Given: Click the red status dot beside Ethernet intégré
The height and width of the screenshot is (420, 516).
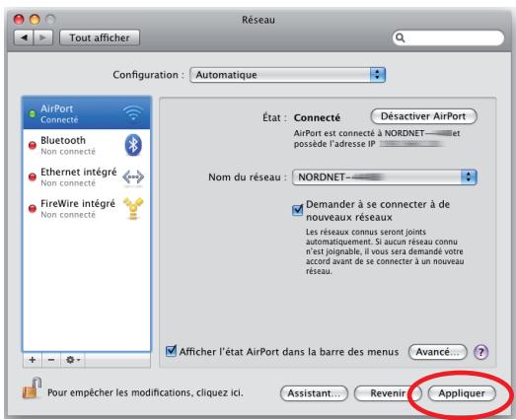Looking at the screenshot, I should [33, 176].
